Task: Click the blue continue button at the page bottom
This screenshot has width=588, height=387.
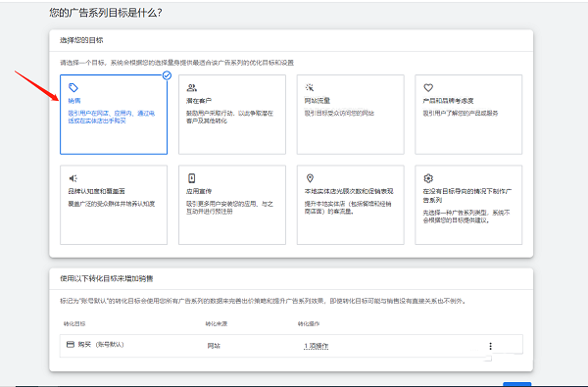Action: coord(516,384)
